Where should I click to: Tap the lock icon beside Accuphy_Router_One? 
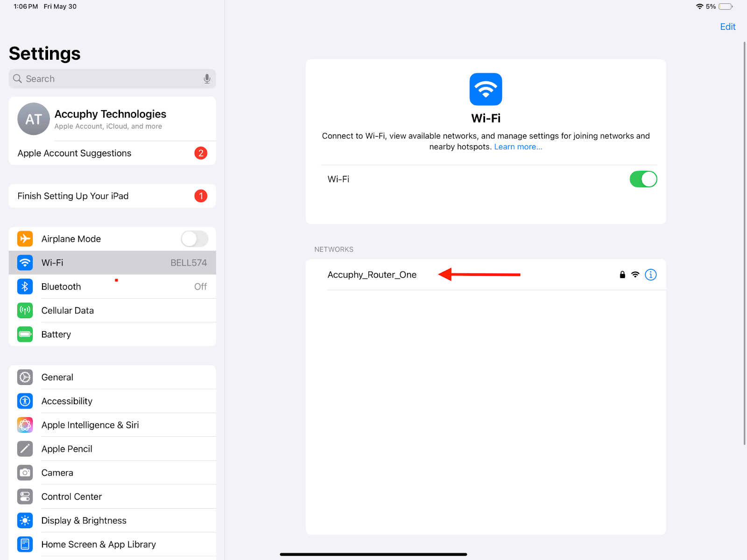(622, 275)
